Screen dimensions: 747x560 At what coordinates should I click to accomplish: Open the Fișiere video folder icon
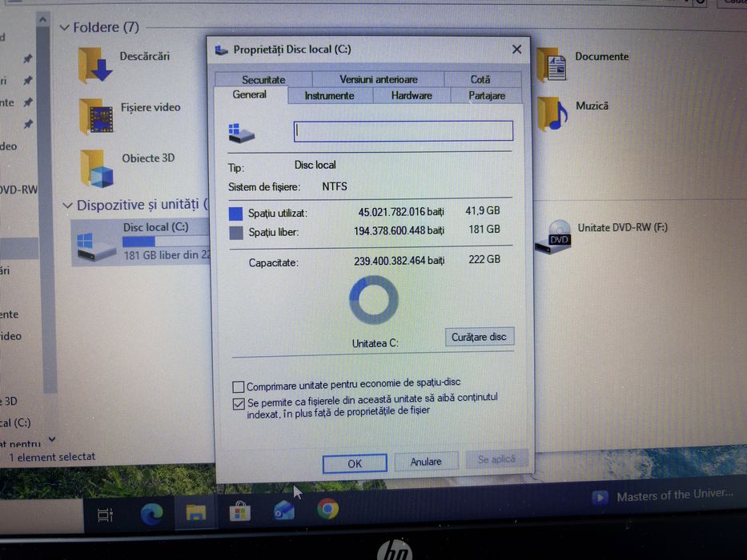tap(97, 117)
